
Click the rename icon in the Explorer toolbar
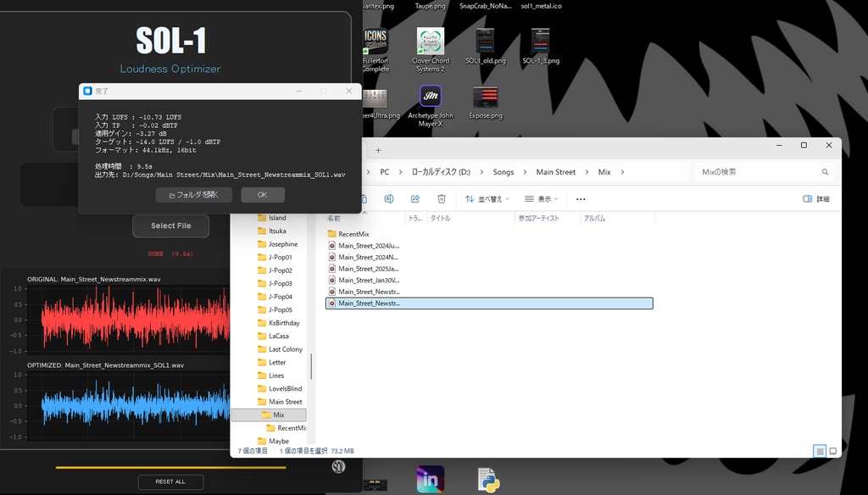tap(389, 198)
